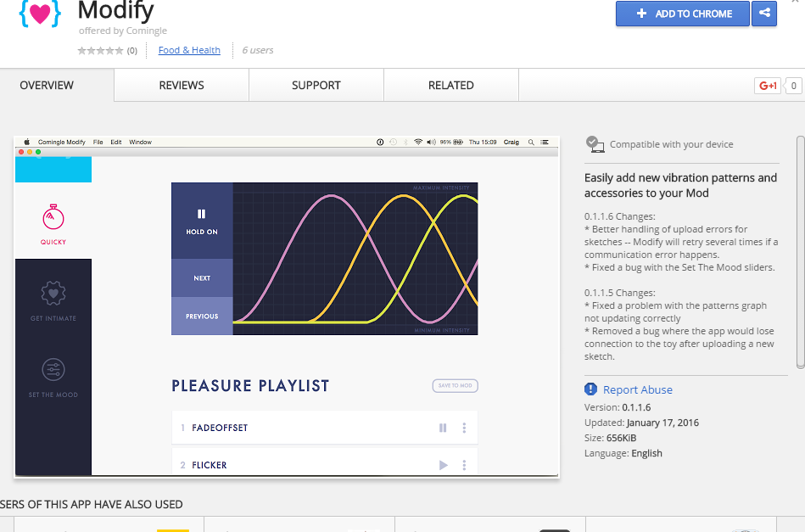Select the Quicky stopwatch icon

tap(53, 216)
